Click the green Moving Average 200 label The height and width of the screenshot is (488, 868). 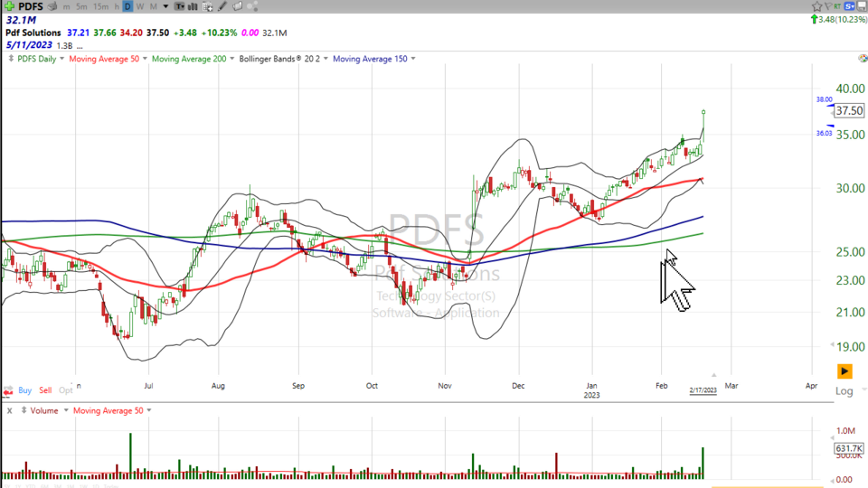tap(189, 59)
